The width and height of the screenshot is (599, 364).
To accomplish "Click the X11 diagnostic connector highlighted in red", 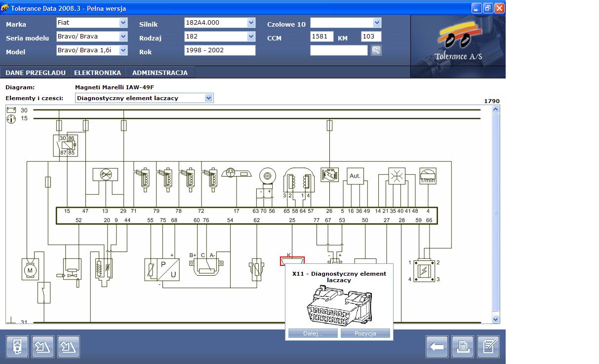I will point(292,260).
